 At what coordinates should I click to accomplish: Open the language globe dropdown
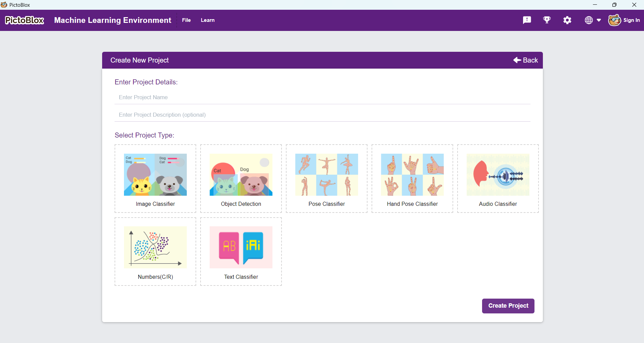593,20
